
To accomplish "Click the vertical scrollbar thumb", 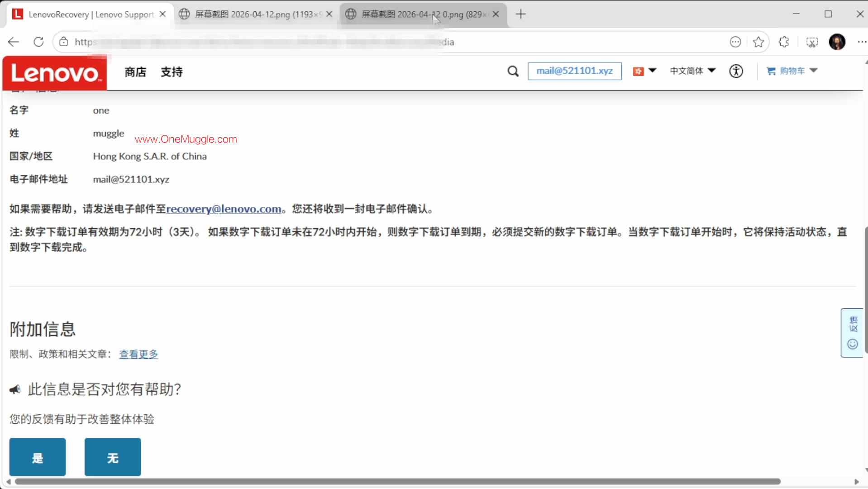I will point(866,290).
